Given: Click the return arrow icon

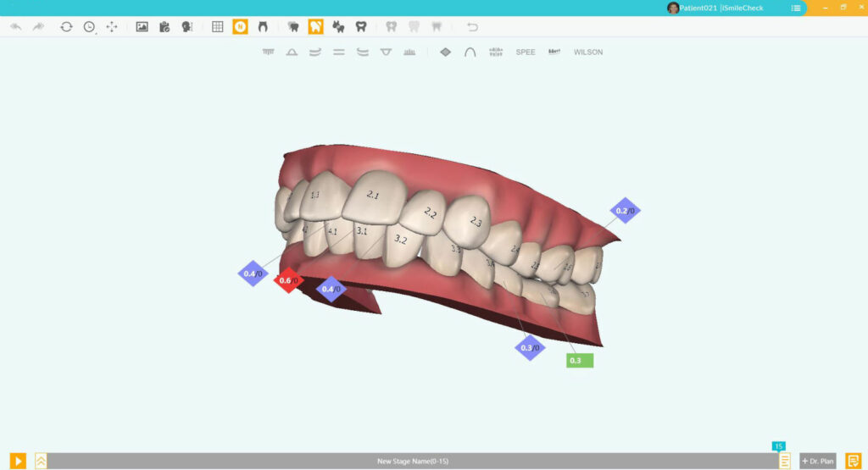Looking at the screenshot, I should pyautogui.click(x=472, y=26).
